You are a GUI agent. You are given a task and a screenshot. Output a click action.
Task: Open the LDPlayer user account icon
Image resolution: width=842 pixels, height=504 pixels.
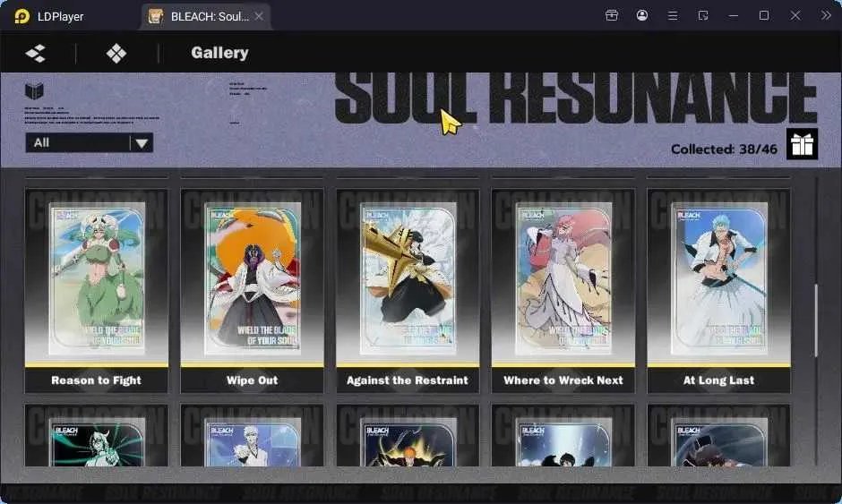pos(641,15)
